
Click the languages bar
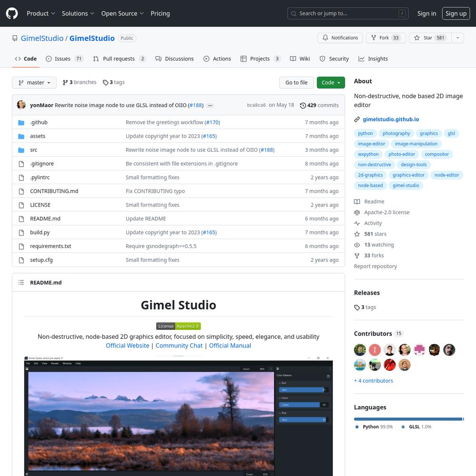pyautogui.click(x=409, y=419)
